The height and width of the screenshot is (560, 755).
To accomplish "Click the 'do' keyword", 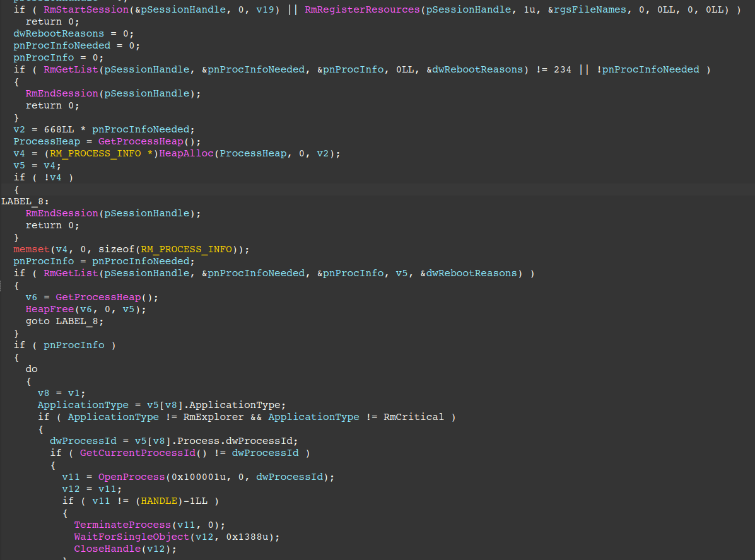I will [x=32, y=370].
